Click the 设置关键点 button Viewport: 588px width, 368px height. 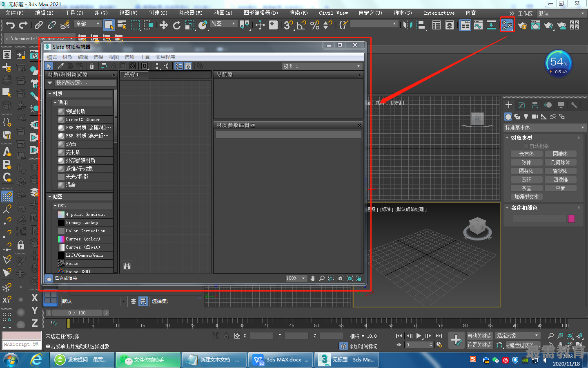pos(480,345)
